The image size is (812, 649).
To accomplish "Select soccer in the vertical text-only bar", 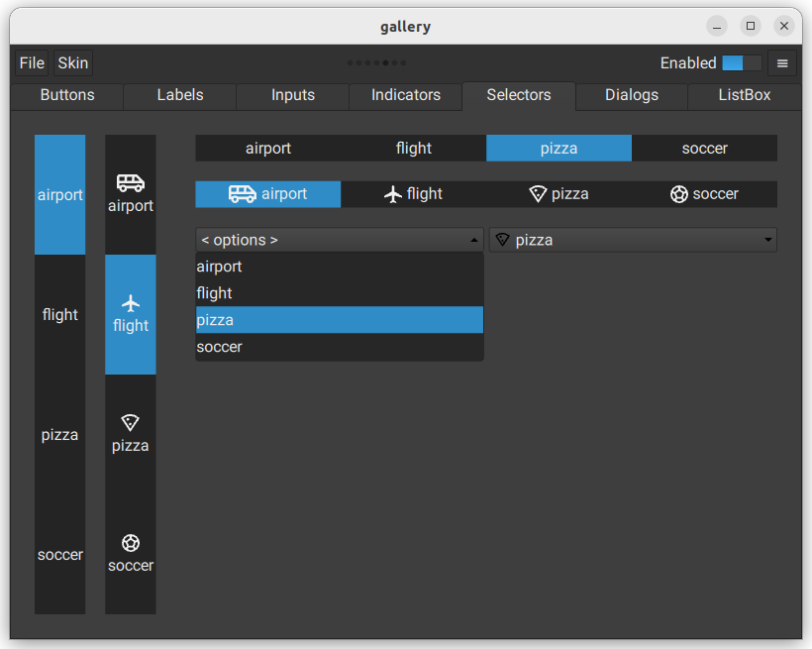I will click(60, 555).
